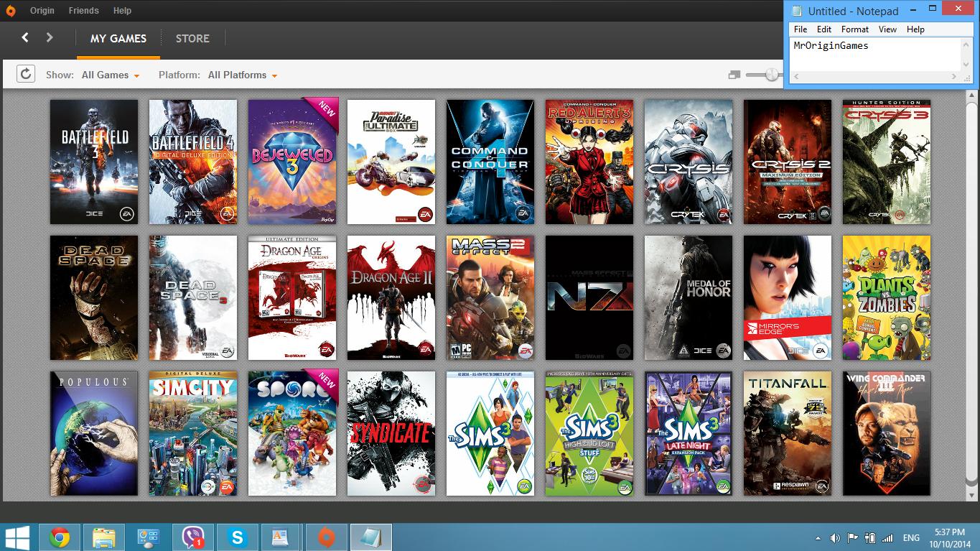Select the Plants vs. Zombies cover
This screenshot has width=980, height=551.
tap(887, 297)
